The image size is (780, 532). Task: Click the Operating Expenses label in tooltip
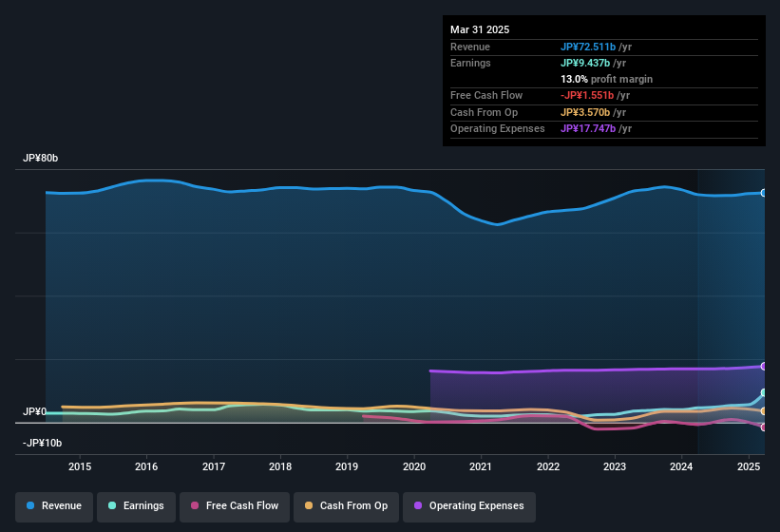[498, 129]
